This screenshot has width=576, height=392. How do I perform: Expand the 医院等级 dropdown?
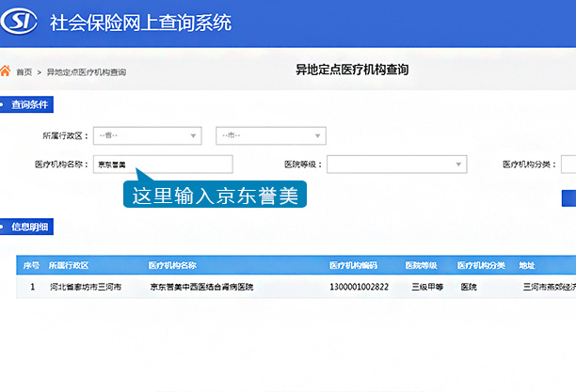[x=397, y=165]
